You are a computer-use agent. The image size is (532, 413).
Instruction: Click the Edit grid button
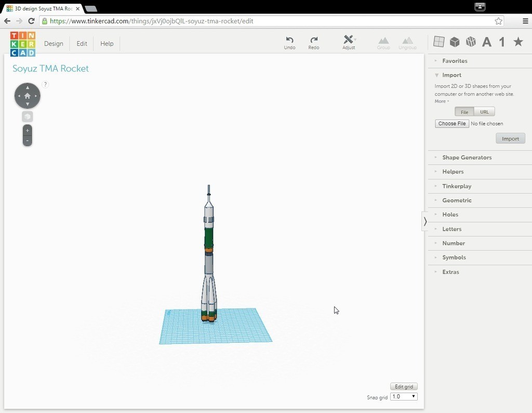[x=404, y=386]
